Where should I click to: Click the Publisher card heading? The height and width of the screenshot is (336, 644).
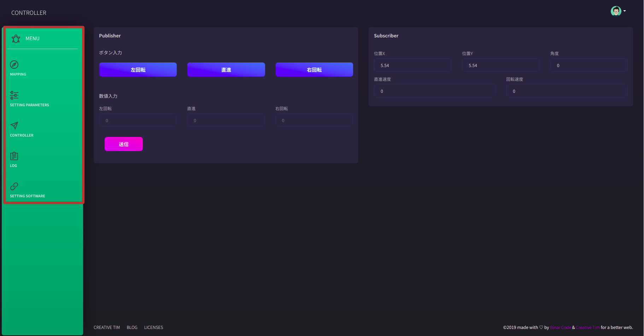click(110, 36)
